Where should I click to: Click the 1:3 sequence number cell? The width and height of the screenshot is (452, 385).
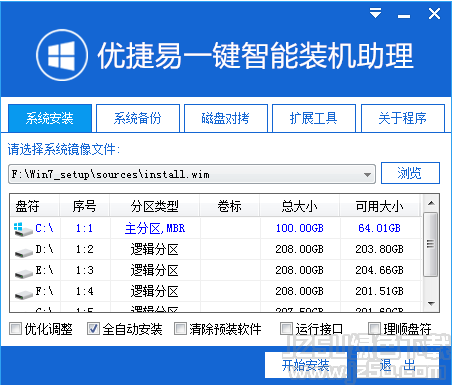(x=84, y=270)
